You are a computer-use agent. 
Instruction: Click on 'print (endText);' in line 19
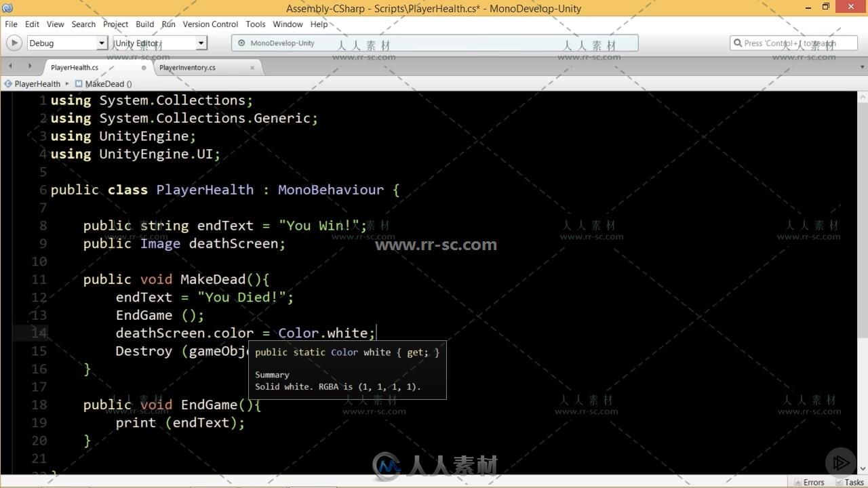pos(180,422)
